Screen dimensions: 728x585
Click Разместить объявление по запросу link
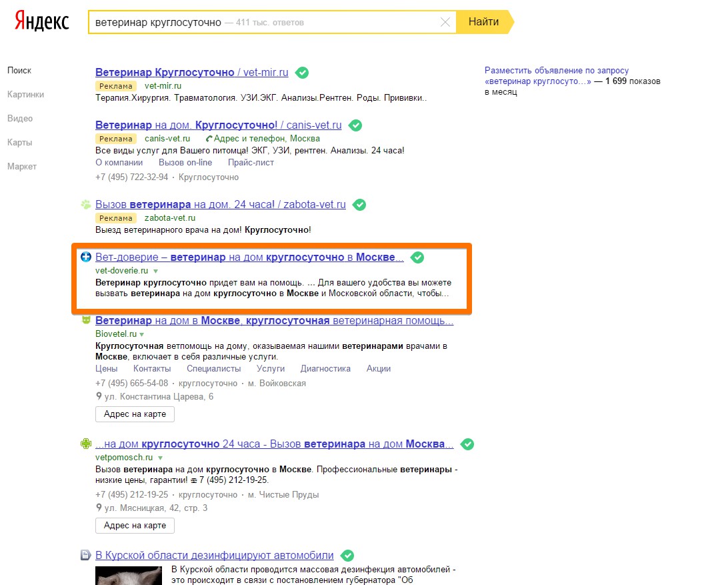pos(557,76)
